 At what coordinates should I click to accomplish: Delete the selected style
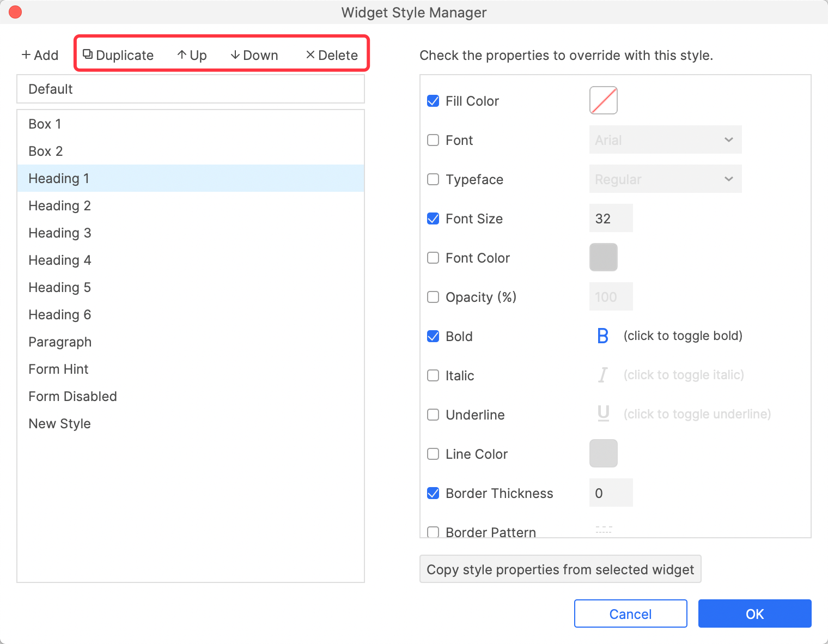[x=332, y=55]
